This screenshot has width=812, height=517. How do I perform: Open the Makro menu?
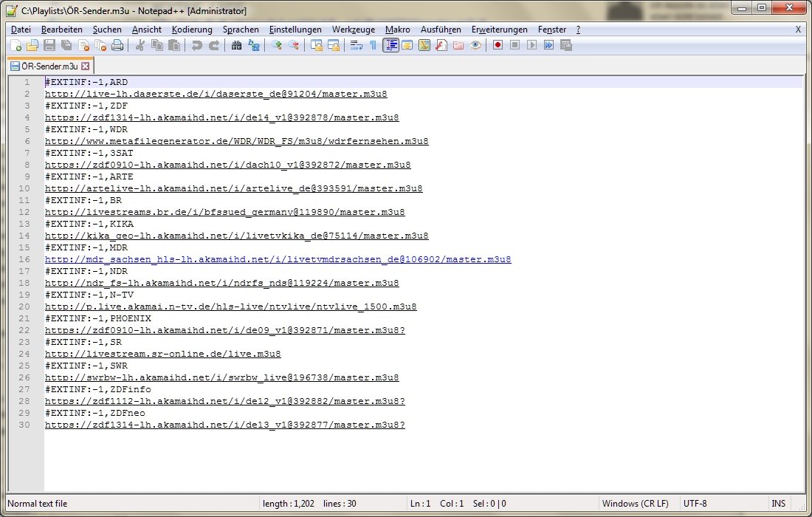coord(398,30)
